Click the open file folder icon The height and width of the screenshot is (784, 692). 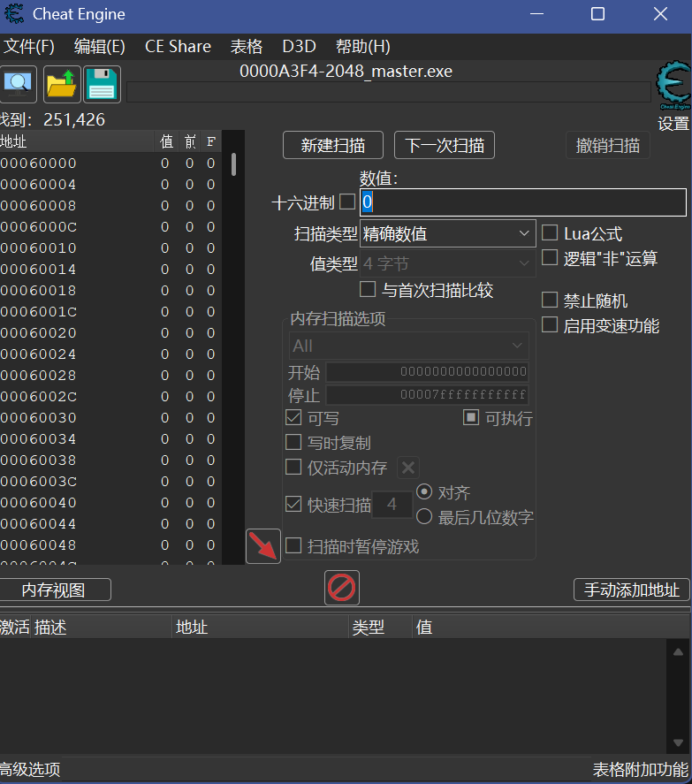[x=62, y=84]
